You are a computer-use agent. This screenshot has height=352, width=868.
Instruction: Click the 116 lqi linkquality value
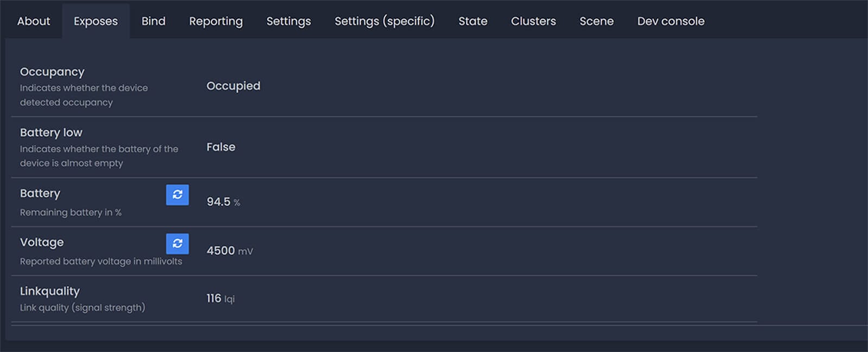pos(220,298)
